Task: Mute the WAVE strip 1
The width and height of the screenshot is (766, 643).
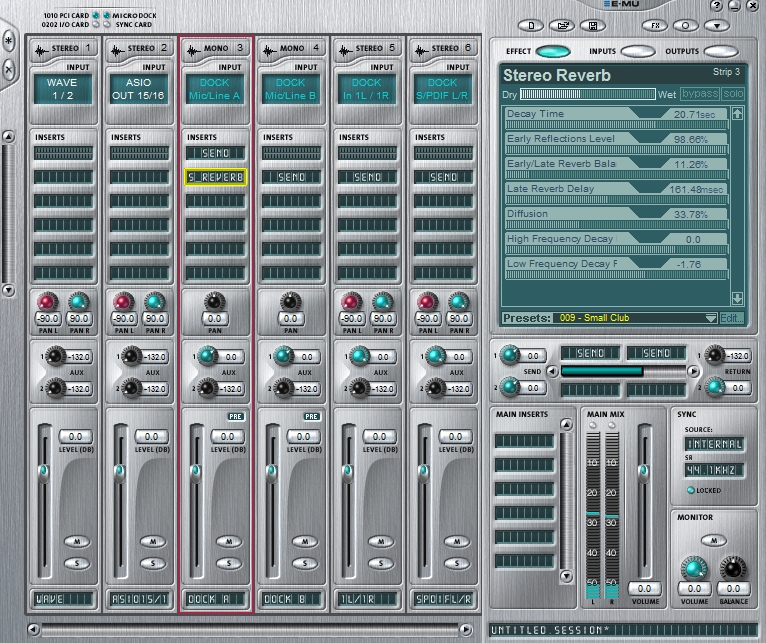Action: point(77,541)
